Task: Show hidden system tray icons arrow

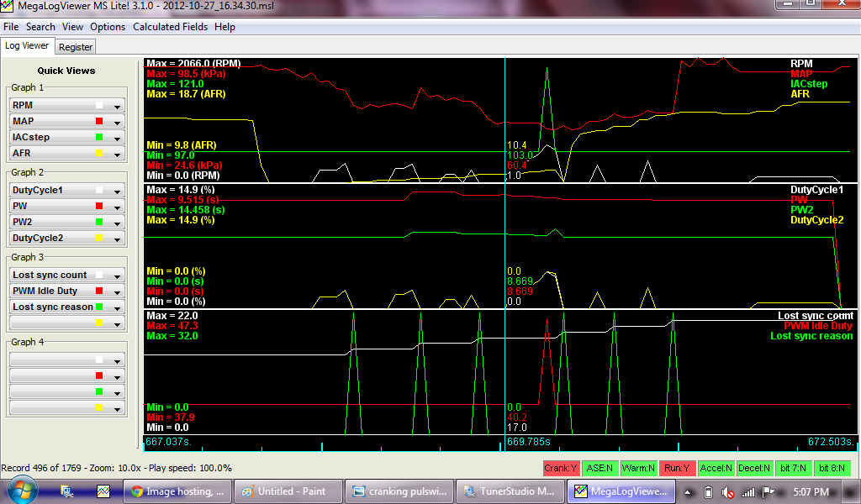Action: coord(689,492)
